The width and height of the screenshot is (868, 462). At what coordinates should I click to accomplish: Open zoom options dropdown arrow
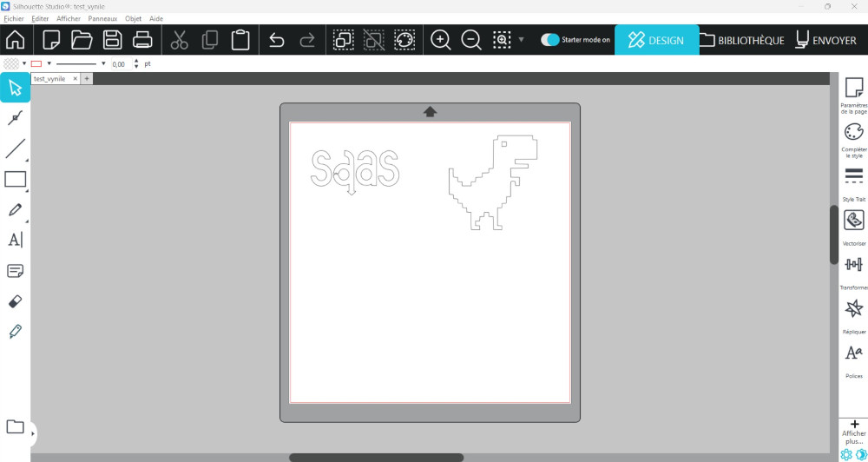coord(521,40)
